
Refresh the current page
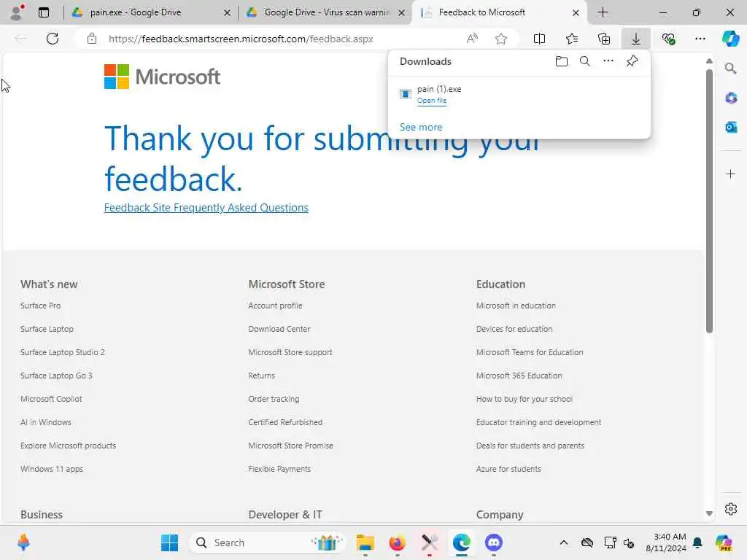click(53, 39)
